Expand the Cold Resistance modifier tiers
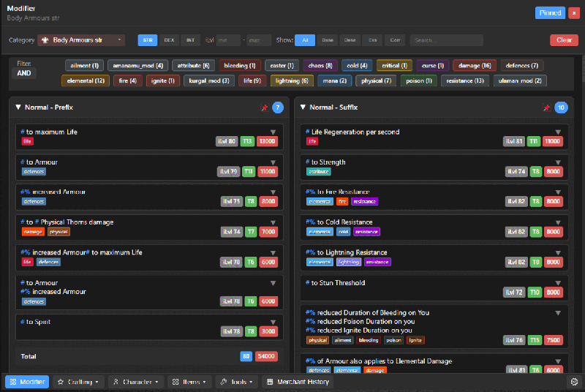This screenshot has width=585, height=392. [x=558, y=222]
